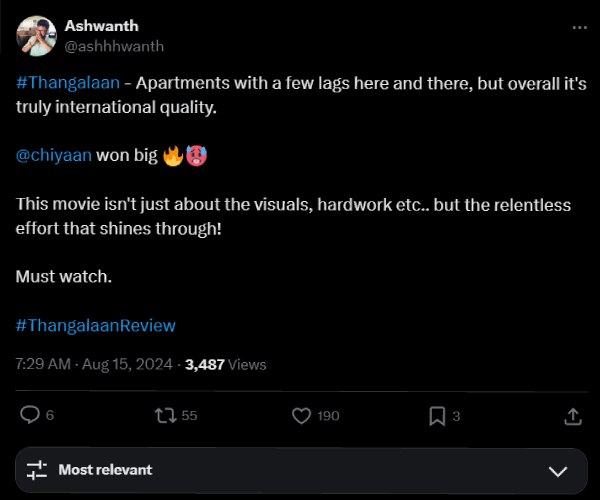
Task: Click the 7:29 AM Aug 15 timestamp
Action: [x=93, y=365]
